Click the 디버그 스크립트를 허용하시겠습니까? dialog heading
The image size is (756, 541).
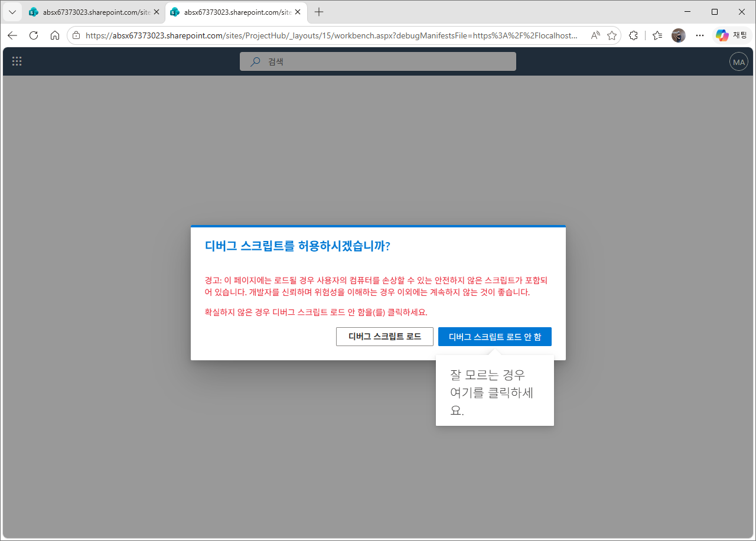pos(297,246)
